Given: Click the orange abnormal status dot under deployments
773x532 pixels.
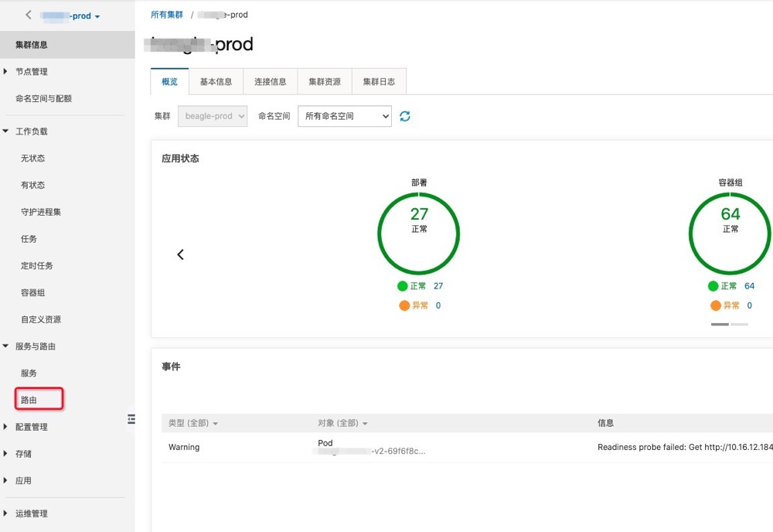Looking at the screenshot, I should (x=404, y=305).
